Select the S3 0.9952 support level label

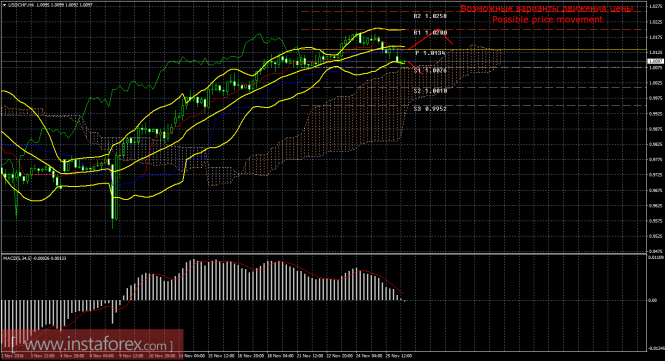430,109
